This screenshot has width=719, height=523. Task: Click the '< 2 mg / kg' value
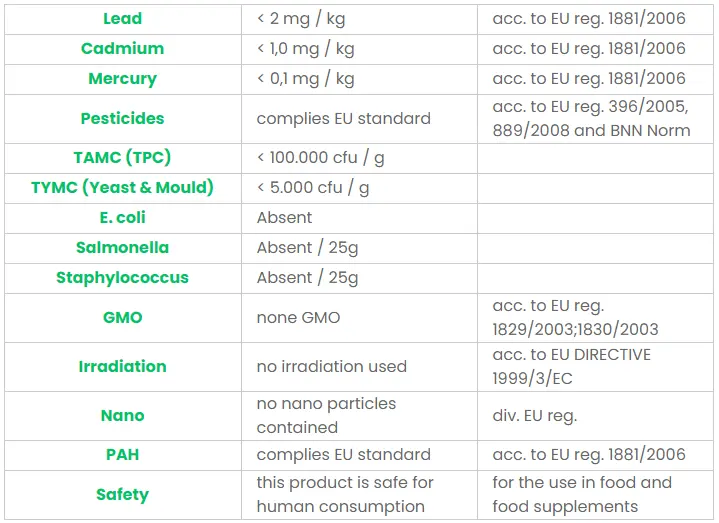pos(305,18)
